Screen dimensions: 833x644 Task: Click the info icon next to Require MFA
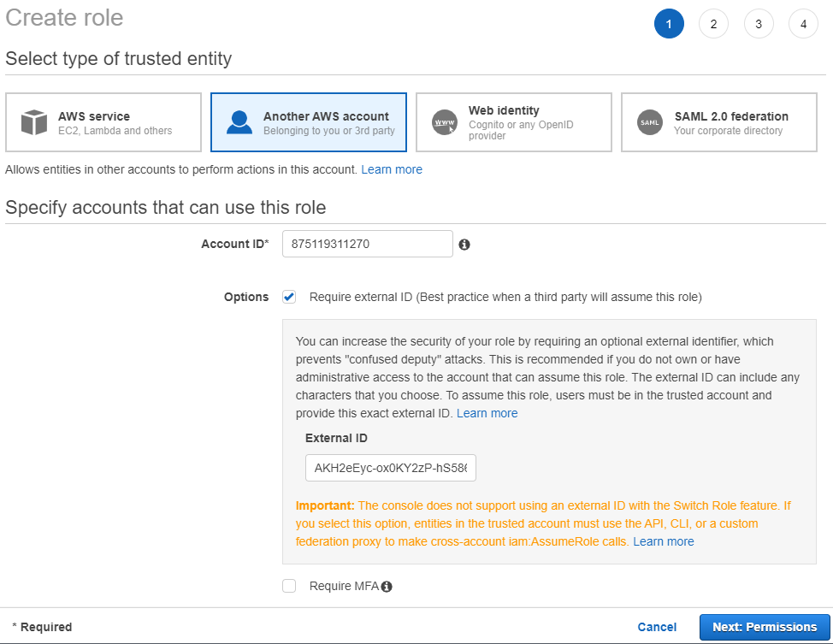(387, 587)
